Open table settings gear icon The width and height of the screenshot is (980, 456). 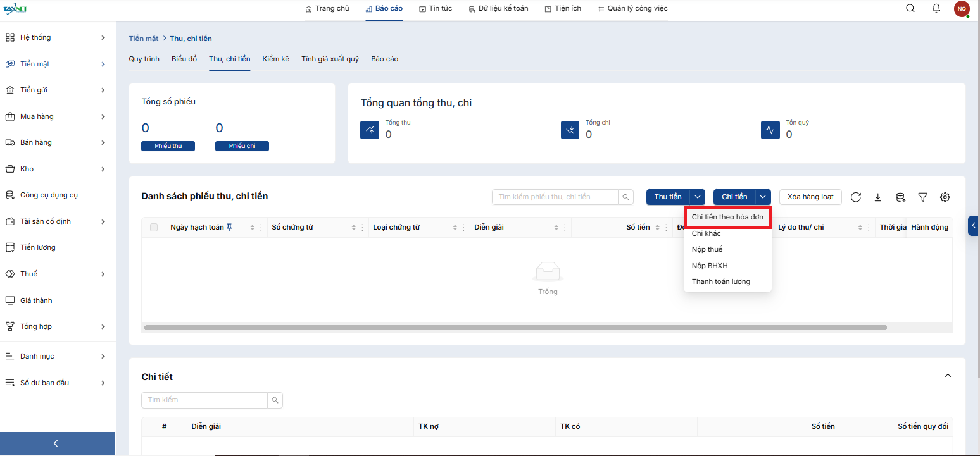click(945, 197)
